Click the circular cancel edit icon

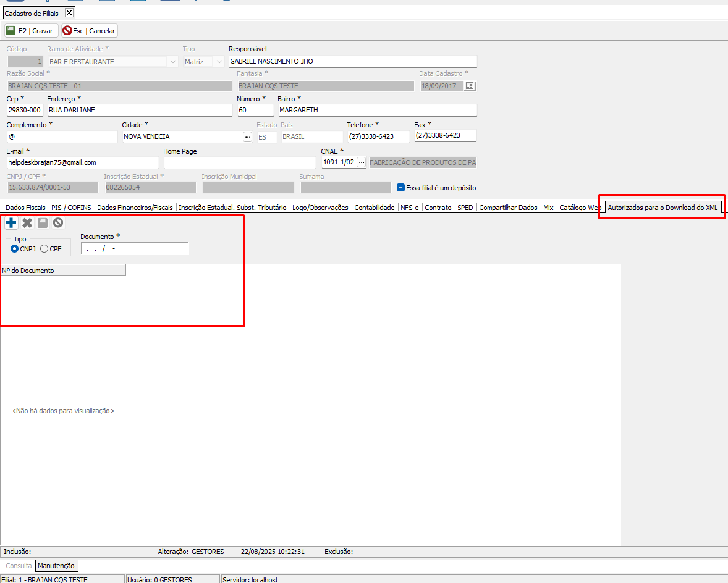[x=58, y=223]
